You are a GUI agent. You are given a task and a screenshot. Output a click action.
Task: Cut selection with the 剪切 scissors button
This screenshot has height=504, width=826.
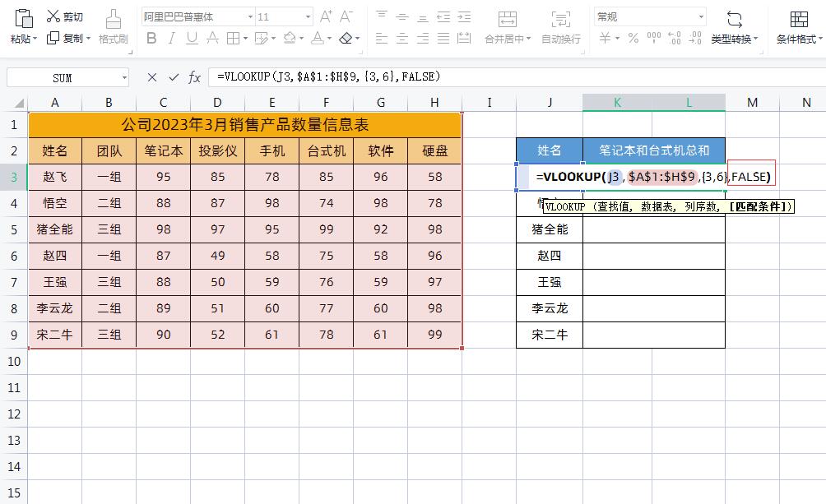coord(64,16)
